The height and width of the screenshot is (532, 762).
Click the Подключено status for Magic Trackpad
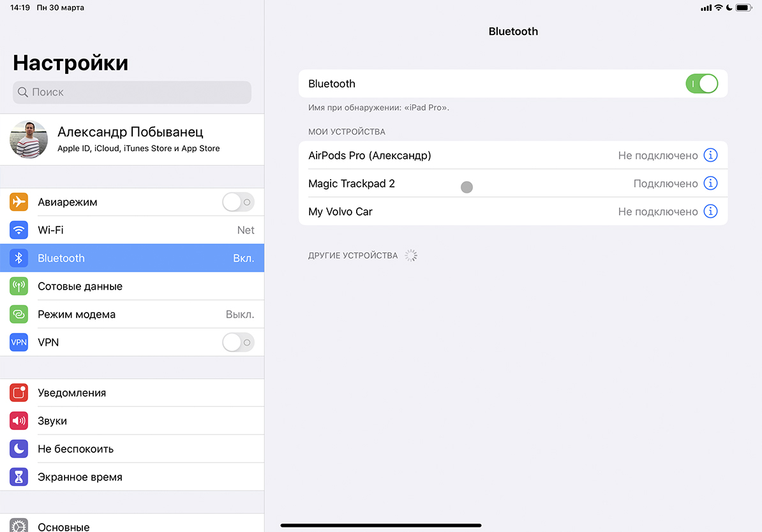pos(666,184)
